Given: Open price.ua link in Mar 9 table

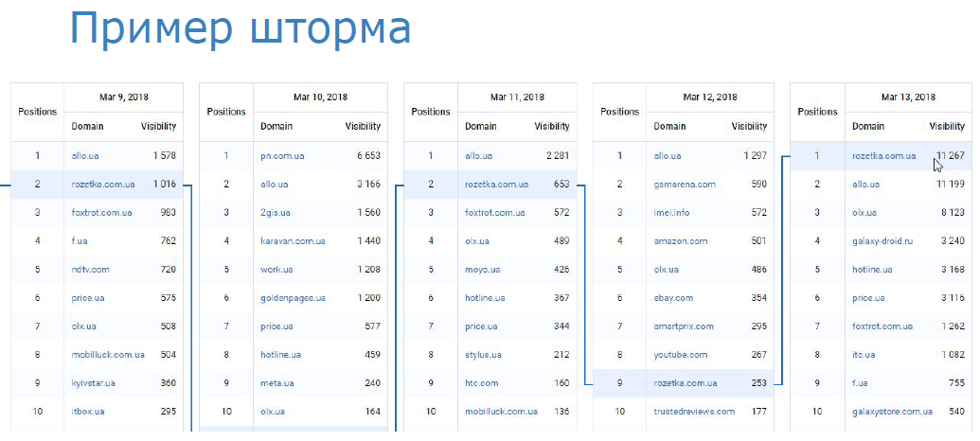Looking at the screenshot, I should click(x=88, y=298).
